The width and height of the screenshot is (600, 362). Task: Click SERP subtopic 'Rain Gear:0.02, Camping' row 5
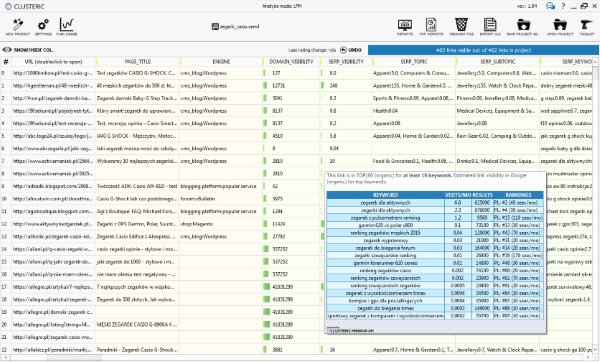497,136
